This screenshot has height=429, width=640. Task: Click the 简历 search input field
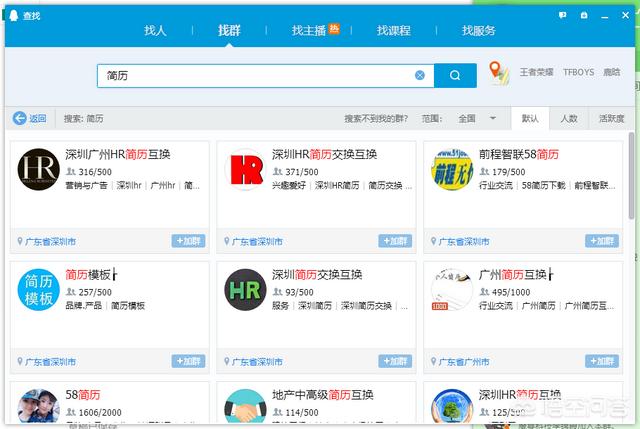255,75
